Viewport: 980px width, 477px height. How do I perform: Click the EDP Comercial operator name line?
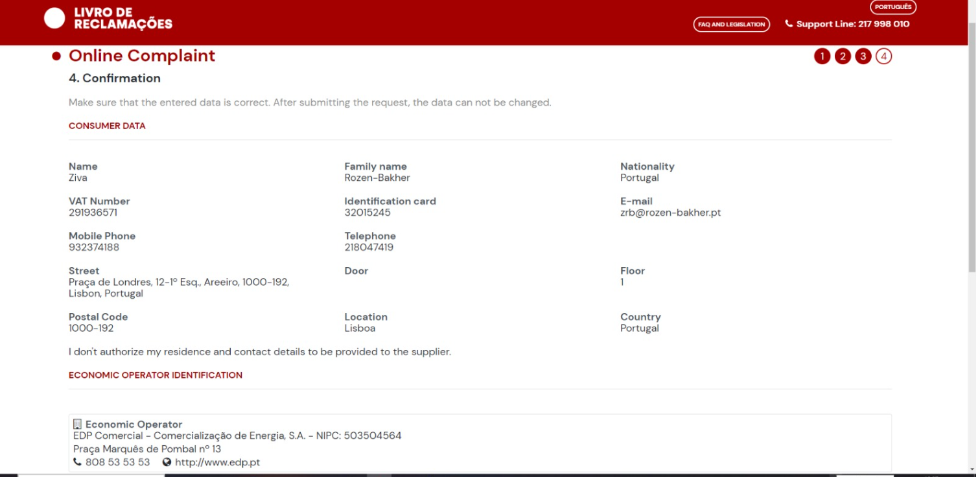[237, 436]
